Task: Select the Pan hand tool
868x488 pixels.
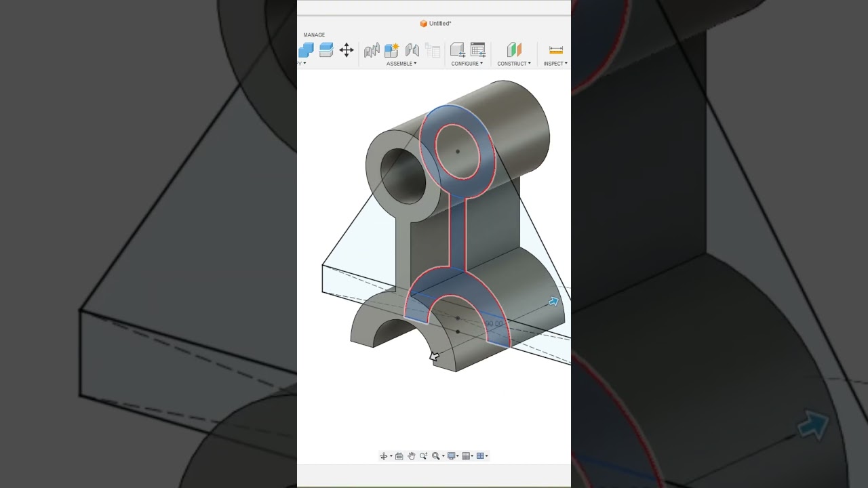Action: (412, 456)
